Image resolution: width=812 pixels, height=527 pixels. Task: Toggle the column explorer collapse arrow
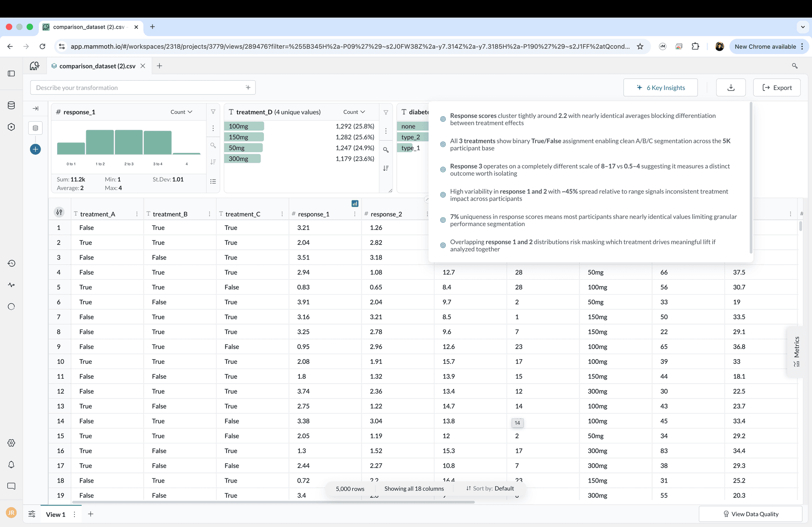pyautogui.click(x=36, y=109)
